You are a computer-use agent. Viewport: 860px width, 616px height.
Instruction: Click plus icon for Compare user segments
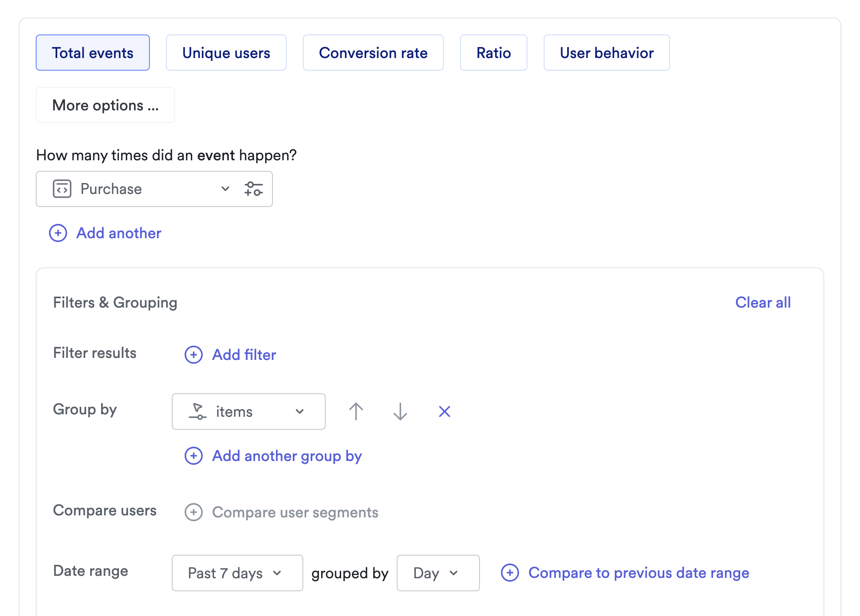[194, 513]
